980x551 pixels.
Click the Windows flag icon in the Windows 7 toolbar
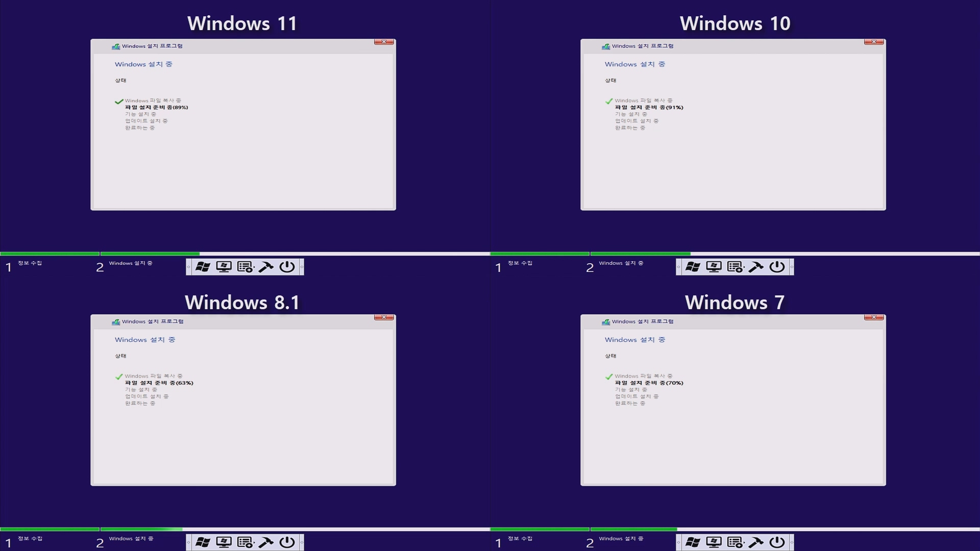click(693, 542)
